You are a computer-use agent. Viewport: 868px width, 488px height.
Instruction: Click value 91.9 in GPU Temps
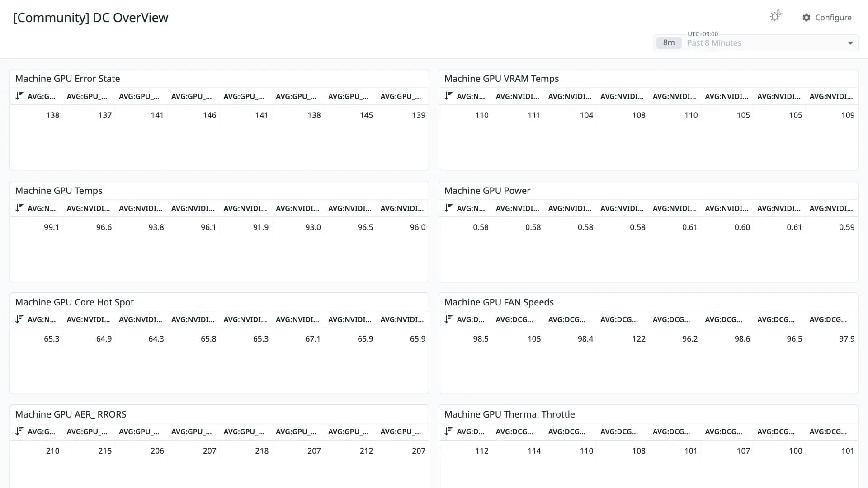(x=261, y=227)
